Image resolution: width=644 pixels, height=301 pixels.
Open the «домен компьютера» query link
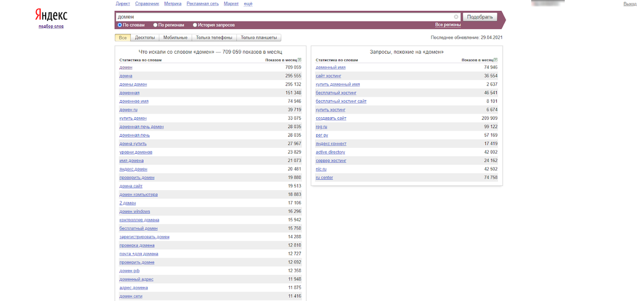[138, 195]
